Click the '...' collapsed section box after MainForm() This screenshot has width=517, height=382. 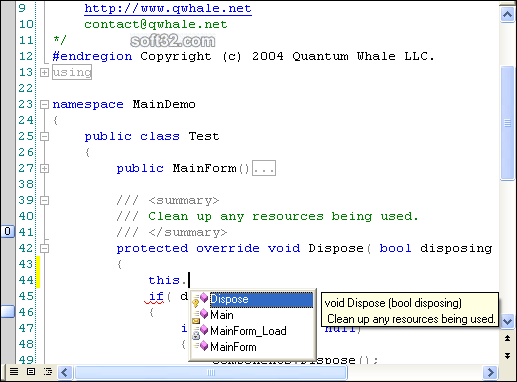[x=264, y=168]
